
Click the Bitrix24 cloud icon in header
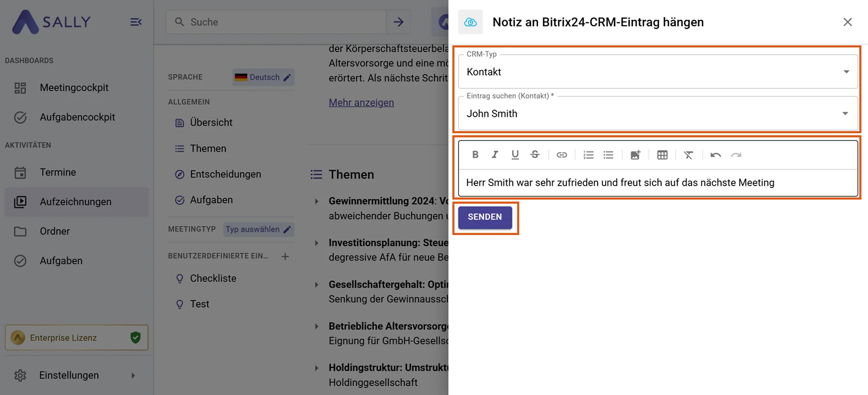(x=470, y=22)
